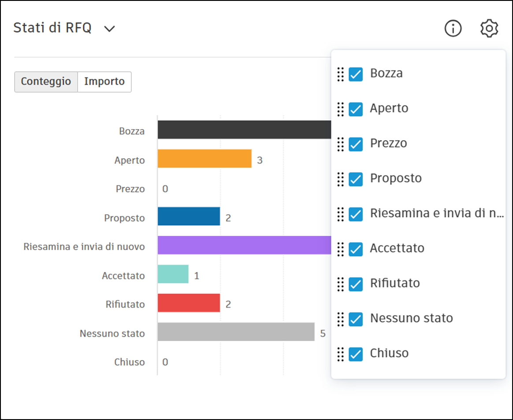Uncheck the Bozza checkbox
This screenshot has height=420, width=513.
click(356, 74)
